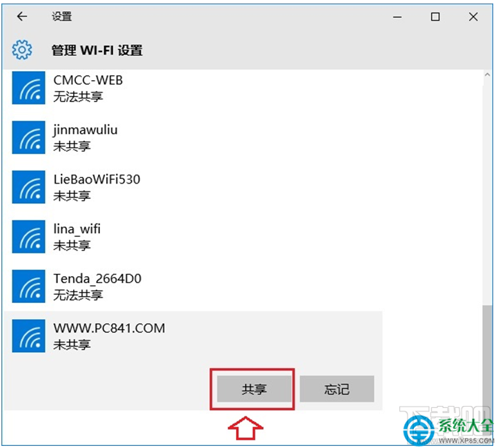
Task: Click the jinmawuliu network name
Action: pyautogui.click(x=86, y=130)
